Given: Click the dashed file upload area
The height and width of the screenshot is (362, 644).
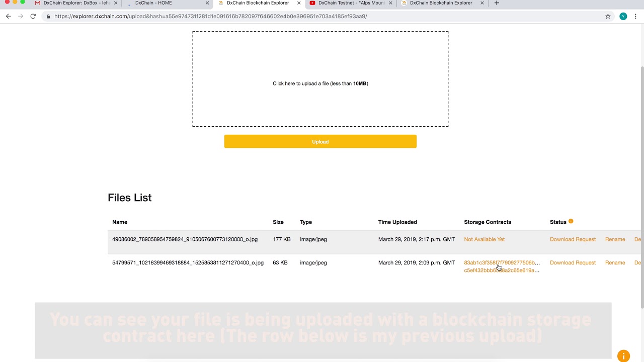Looking at the screenshot, I should [320, 79].
